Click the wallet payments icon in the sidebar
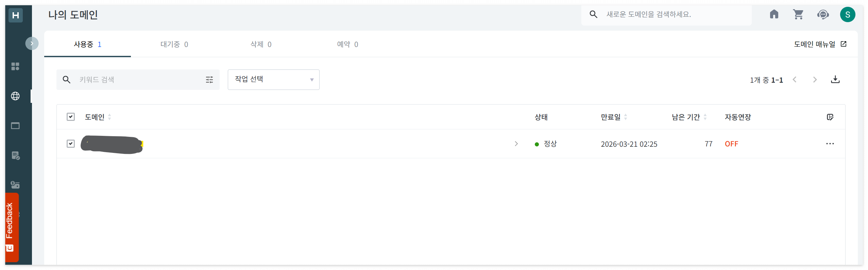 click(15, 185)
